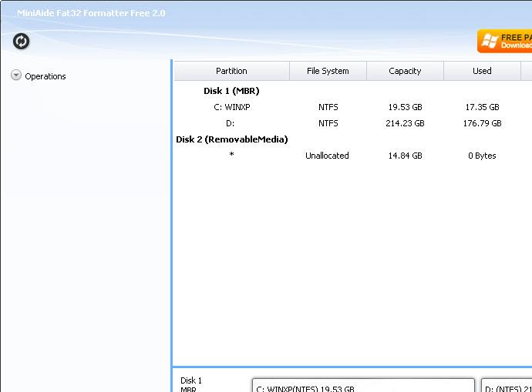This screenshot has width=532, height=392.
Task: Click the Unallocated file system cell
Action: pos(327,156)
